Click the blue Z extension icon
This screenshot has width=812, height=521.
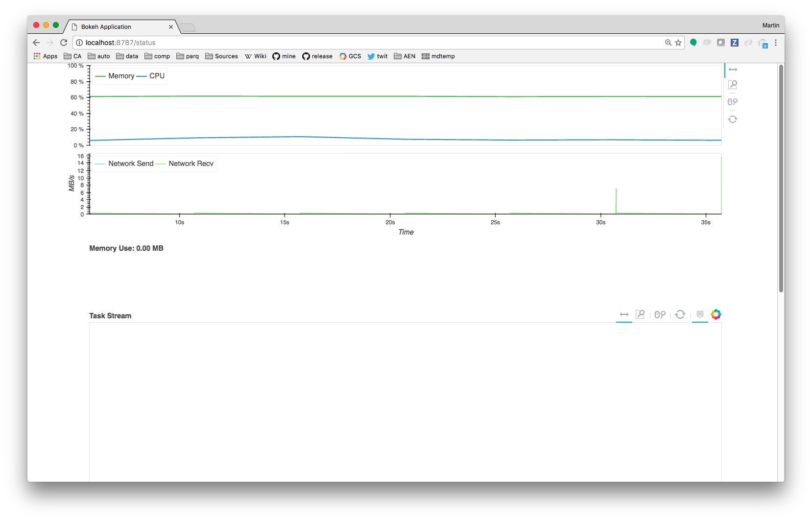point(734,43)
